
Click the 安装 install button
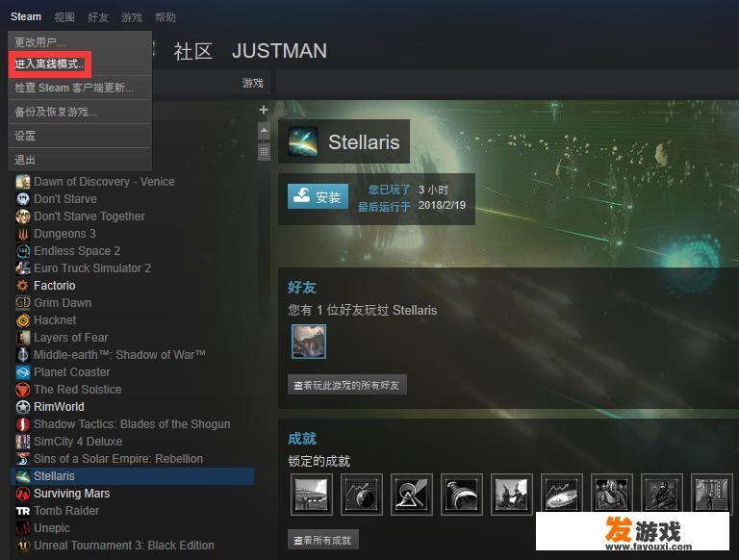pyautogui.click(x=318, y=196)
